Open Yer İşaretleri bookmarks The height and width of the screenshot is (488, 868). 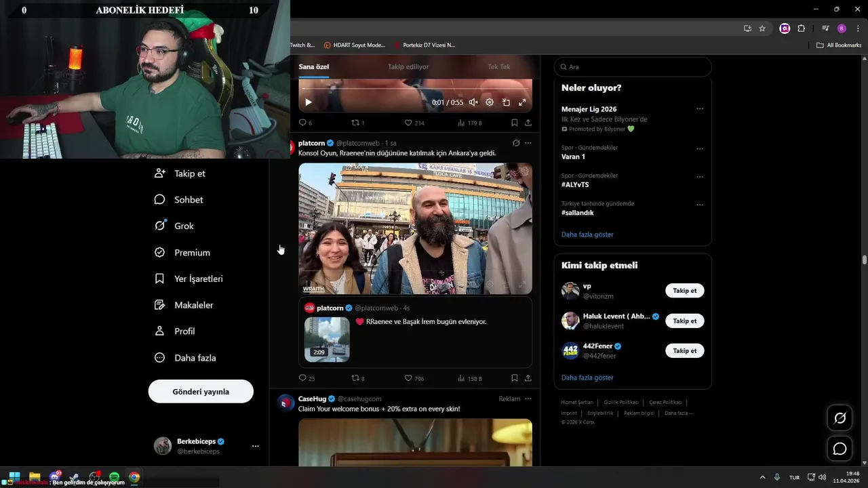point(189,279)
